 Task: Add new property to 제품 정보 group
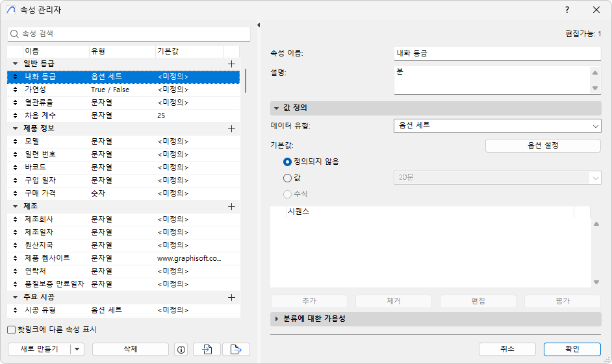(231, 128)
